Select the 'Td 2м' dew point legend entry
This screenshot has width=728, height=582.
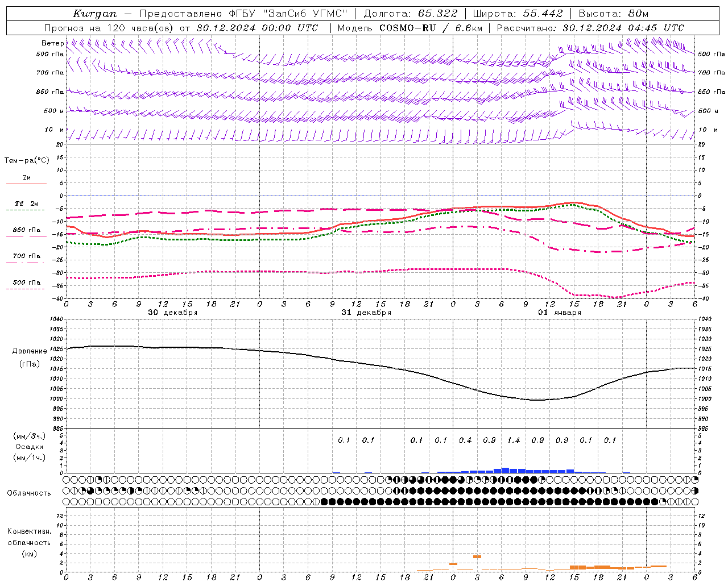click(26, 203)
